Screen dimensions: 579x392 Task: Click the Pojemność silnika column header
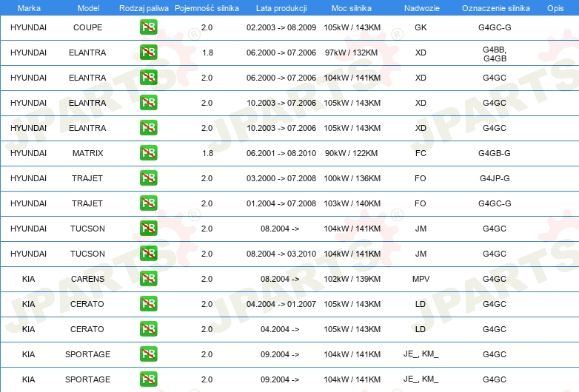(x=207, y=8)
